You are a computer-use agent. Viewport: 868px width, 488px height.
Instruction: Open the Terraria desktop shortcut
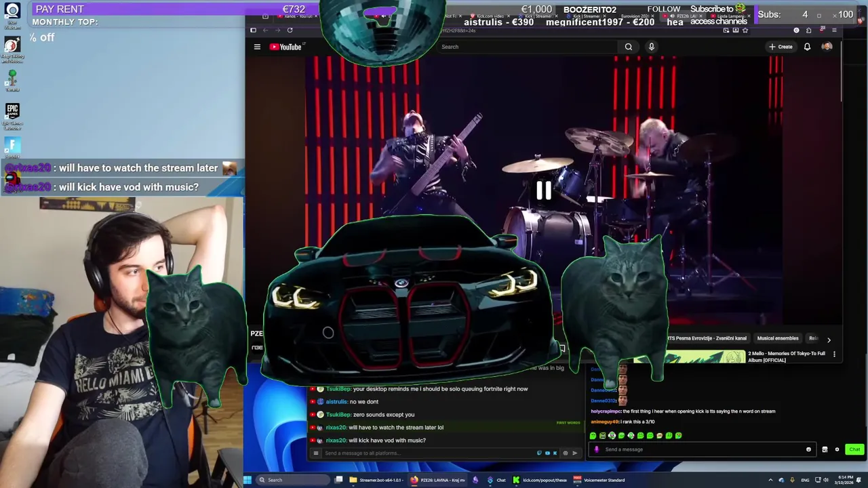pos(12,81)
